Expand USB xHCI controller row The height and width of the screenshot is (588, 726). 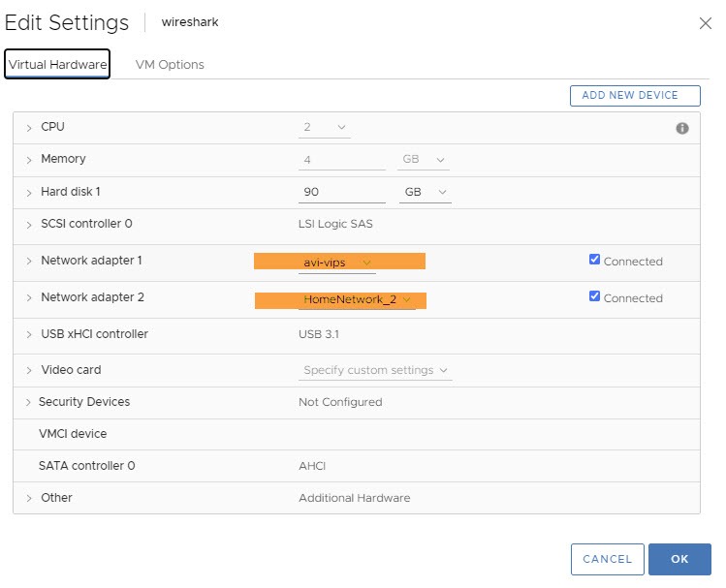(x=29, y=334)
